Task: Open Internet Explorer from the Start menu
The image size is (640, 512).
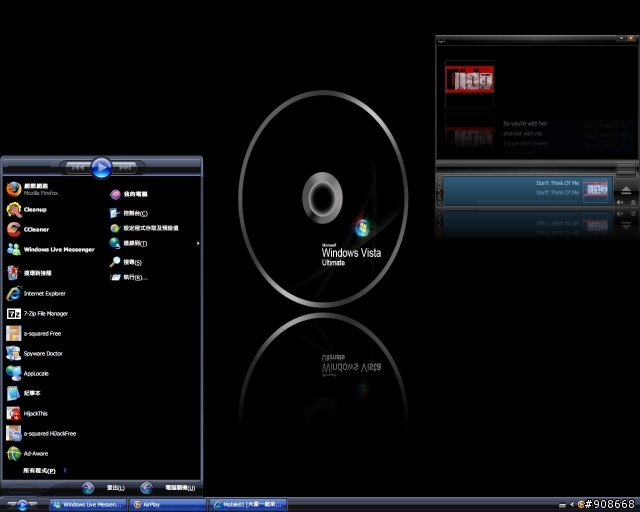Action: point(36,294)
